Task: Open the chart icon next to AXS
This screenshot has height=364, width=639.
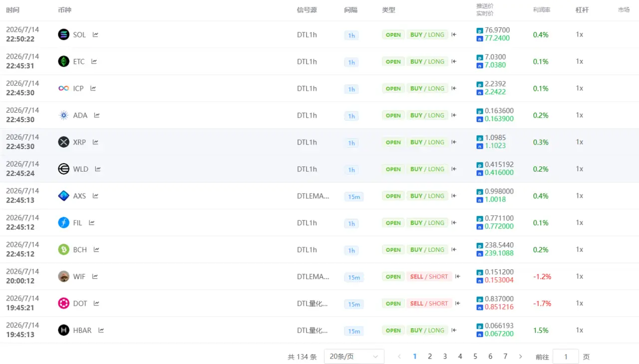Action: point(95,196)
